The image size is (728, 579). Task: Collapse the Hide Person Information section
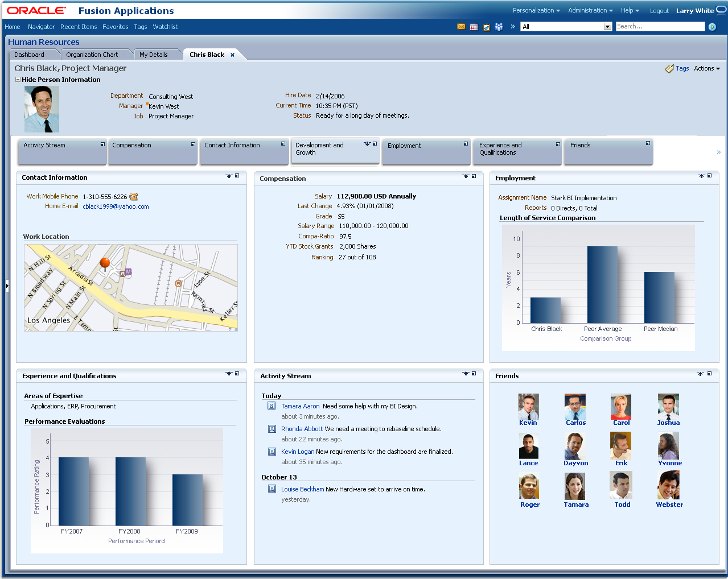tap(18, 80)
